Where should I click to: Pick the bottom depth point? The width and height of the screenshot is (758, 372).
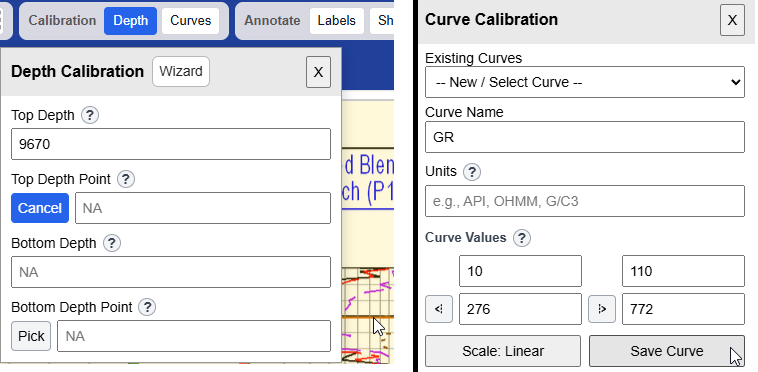point(31,336)
